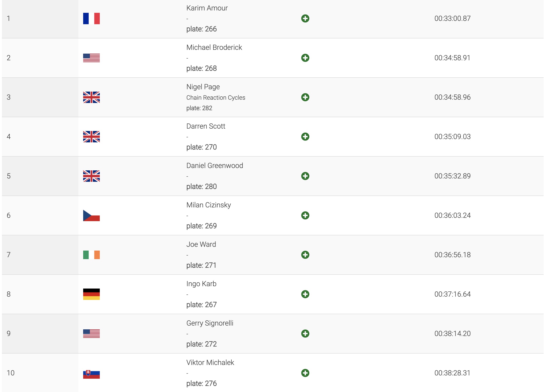Expand details for Karim Amour with plus icon

305,19
